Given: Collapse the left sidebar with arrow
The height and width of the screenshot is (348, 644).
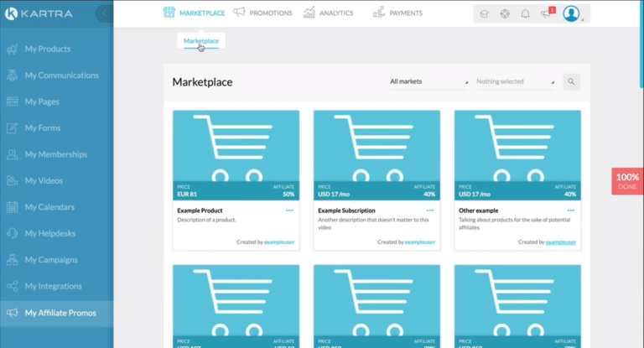Looking at the screenshot, I should (x=104, y=13).
